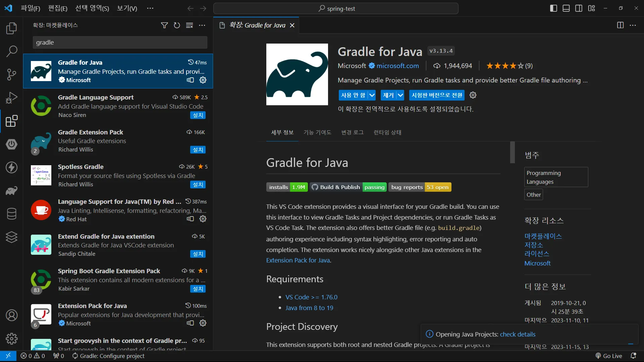
Task: Click the extension details page scrollbar
Action: [512, 153]
